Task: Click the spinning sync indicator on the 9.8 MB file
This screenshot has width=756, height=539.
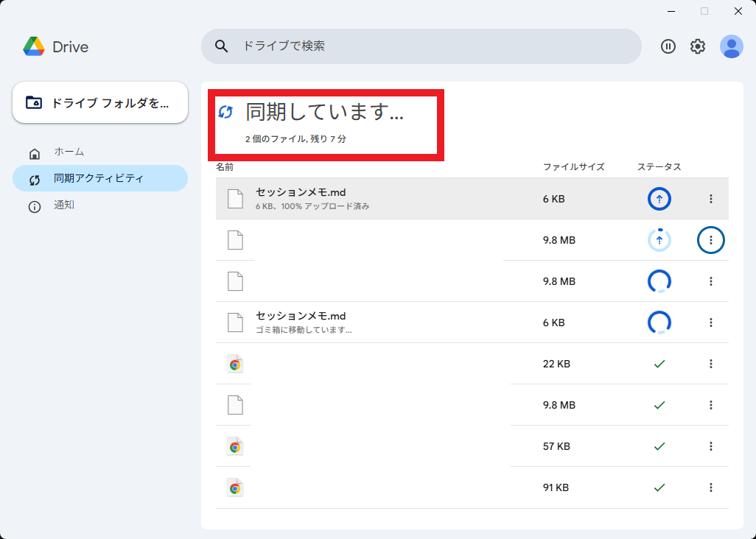Action: coord(659,281)
